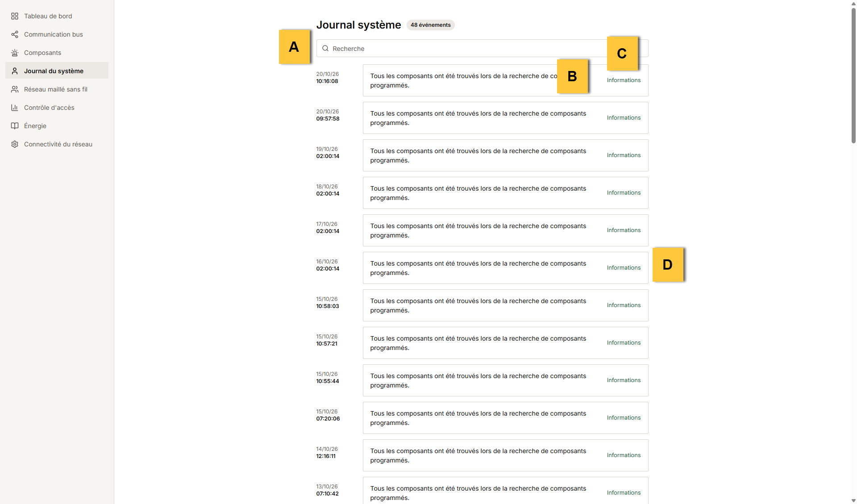The height and width of the screenshot is (504, 857).
Task: Open Informations for 15/10/26 10:57:21 event
Action: 624,343
